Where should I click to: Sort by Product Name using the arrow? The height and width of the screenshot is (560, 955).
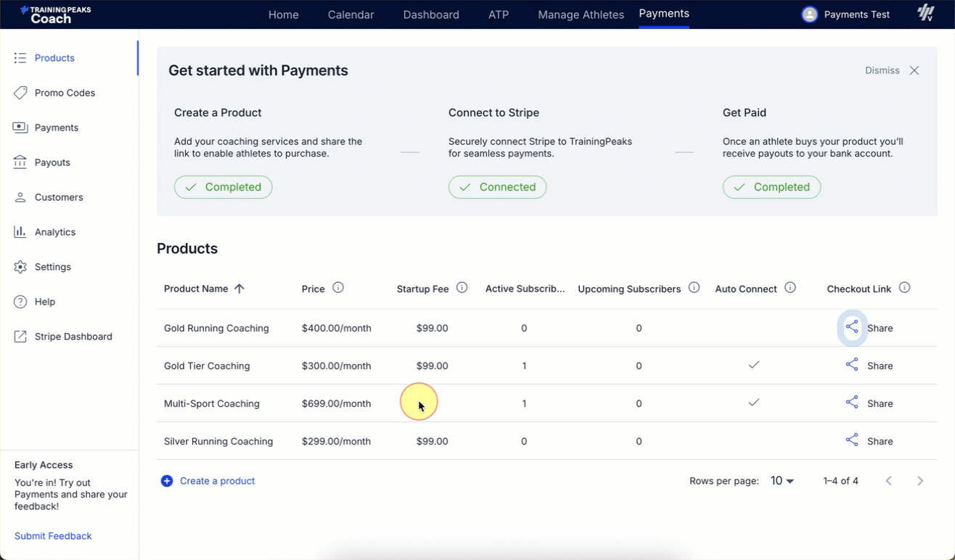click(x=239, y=289)
